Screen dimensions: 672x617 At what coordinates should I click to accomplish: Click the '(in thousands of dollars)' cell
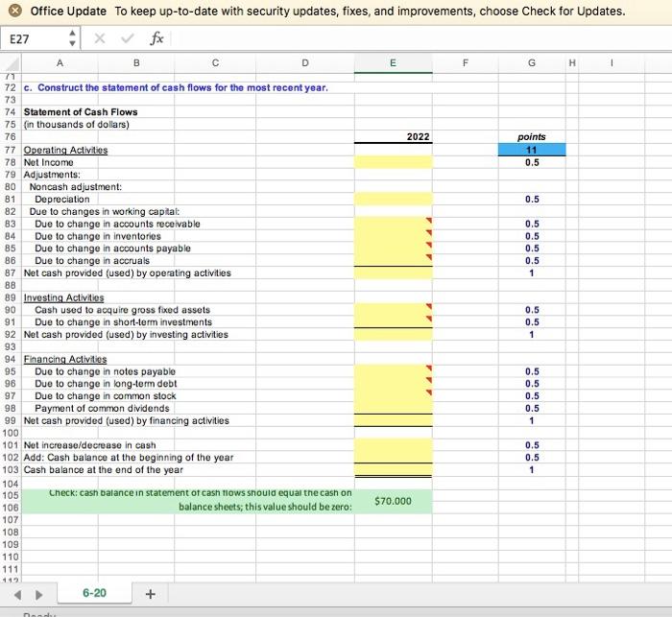(76, 125)
